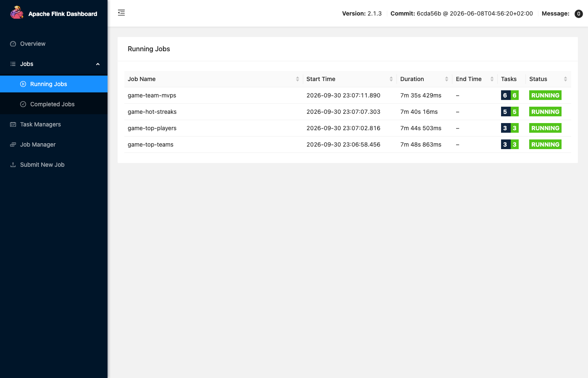Click RUNNING status tag for game-team-mvps
The height and width of the screenshot is (378, 588).
click(x=545, y=95)
